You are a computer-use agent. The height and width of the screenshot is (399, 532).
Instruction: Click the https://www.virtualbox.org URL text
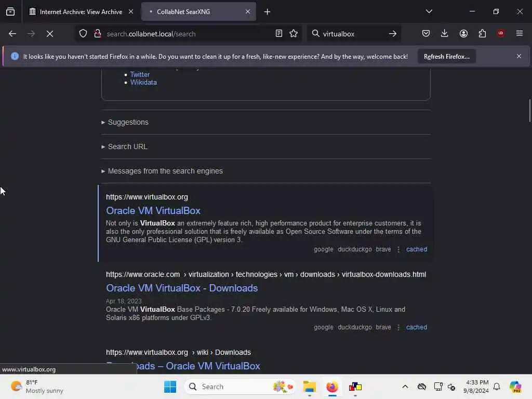coord(147,197)
